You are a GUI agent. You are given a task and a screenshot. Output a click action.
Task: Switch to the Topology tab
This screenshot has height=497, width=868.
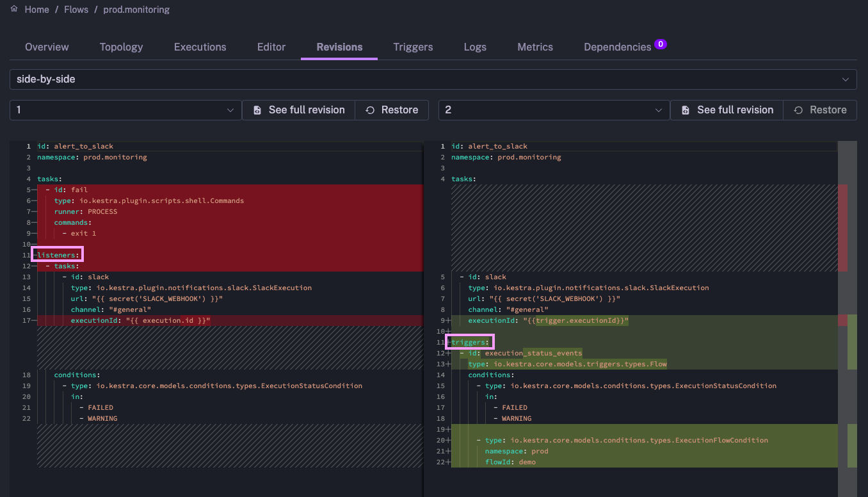tap(121, 47)
